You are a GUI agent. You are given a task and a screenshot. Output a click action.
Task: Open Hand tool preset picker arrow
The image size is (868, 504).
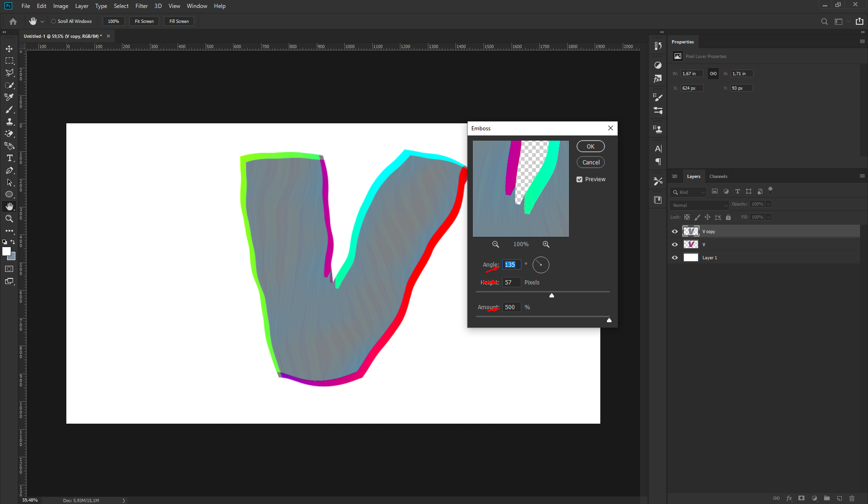(x=42, y=21)
